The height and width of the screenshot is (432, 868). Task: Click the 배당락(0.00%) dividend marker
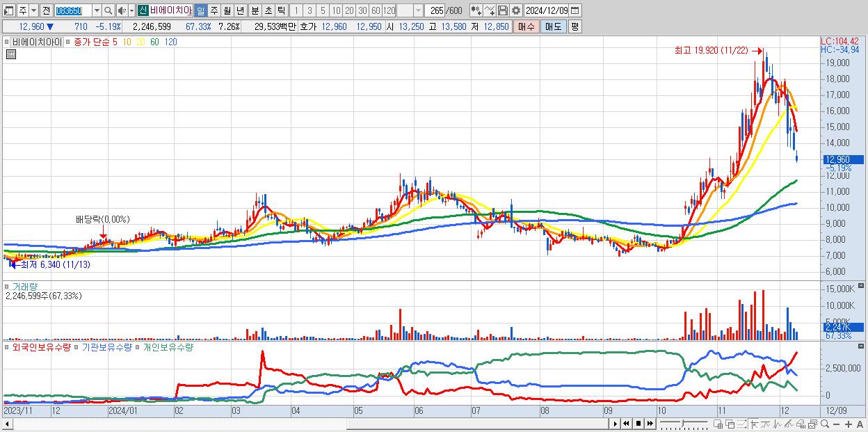[x=103, y=220]
